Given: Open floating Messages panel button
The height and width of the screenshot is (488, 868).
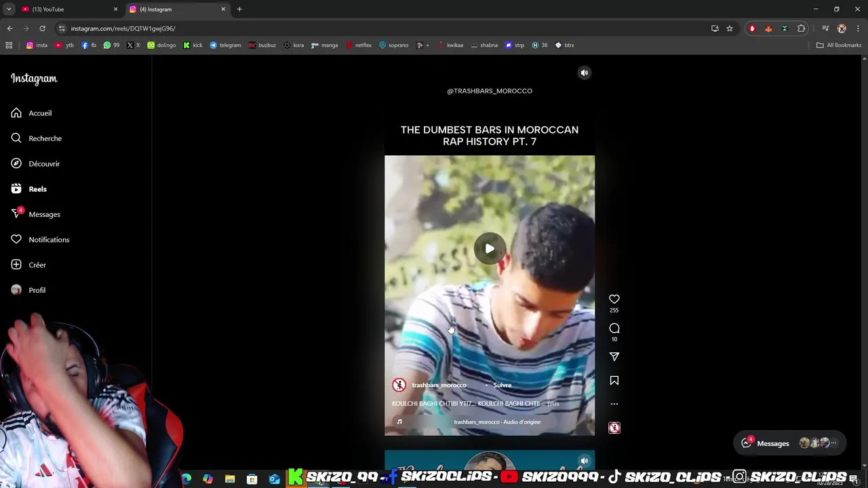Looking at the screenshot, I should (x=790, y=443).
